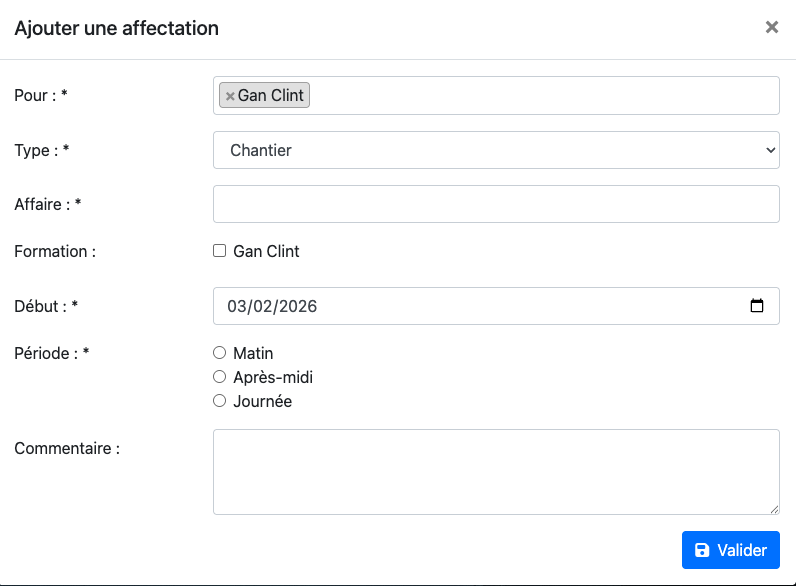Remove the Gan Clint tag
The image size is (796, 586).
pos(230,96)
